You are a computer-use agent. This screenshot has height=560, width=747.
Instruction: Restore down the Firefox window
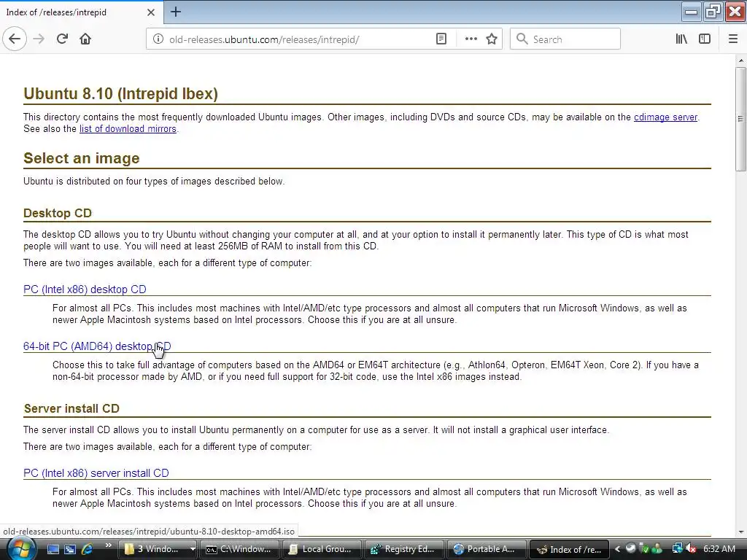(x=713, y=12)
